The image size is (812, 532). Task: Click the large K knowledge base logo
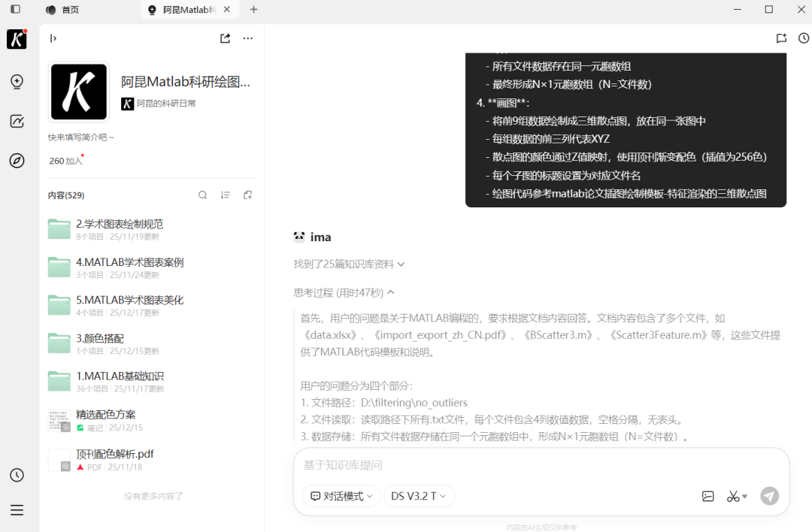tap(79, 92)
